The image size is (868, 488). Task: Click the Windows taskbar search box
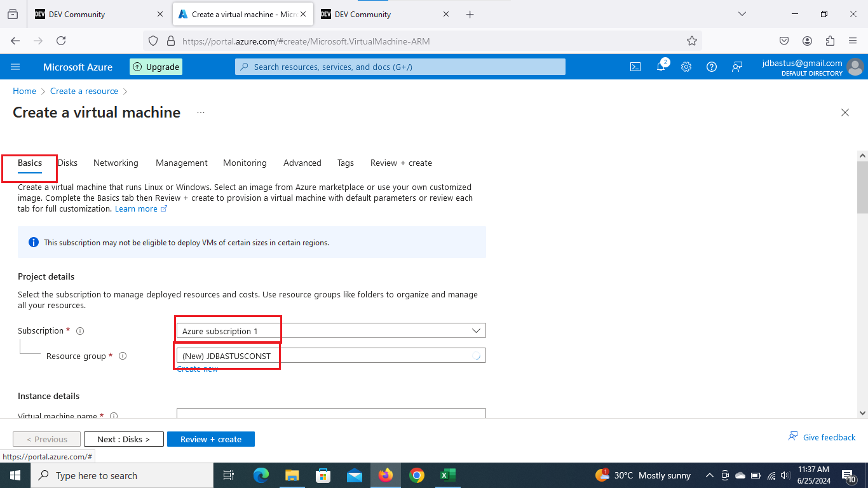[121, 475]
